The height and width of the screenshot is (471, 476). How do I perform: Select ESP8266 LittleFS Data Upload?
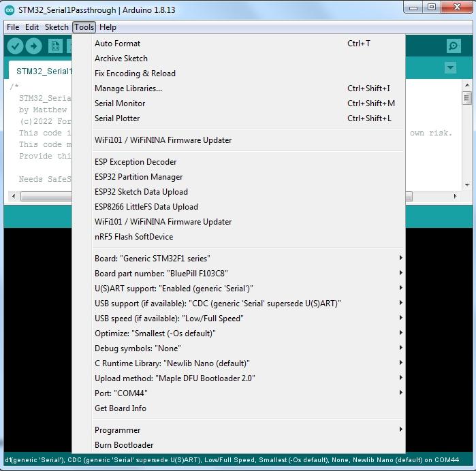coord(238,207)
